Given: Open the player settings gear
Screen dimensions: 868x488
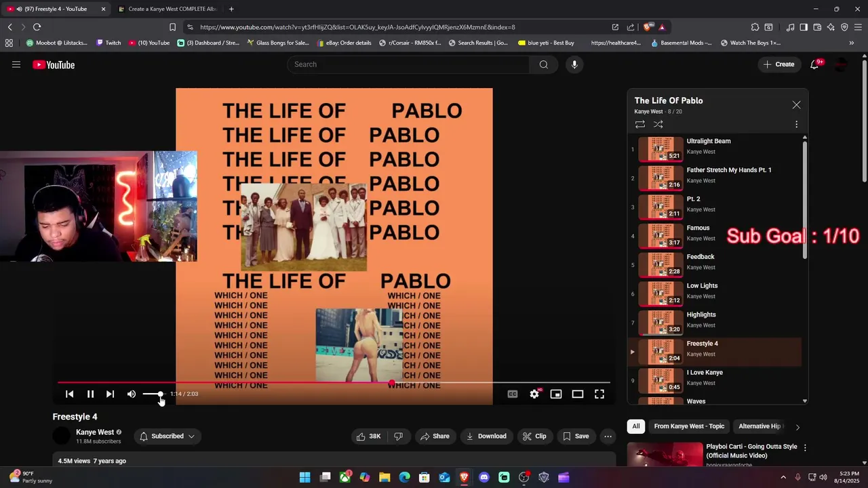Looking at the screenshot, I should 534,394.
